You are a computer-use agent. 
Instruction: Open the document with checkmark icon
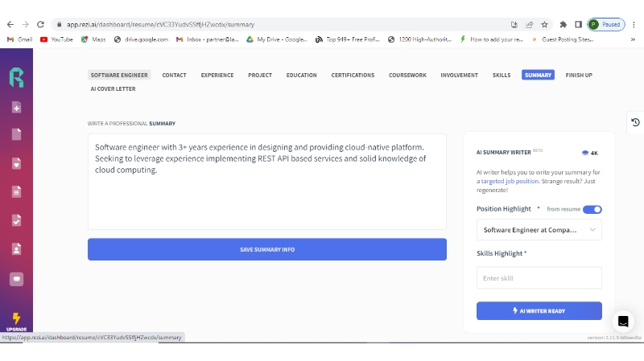16,219
